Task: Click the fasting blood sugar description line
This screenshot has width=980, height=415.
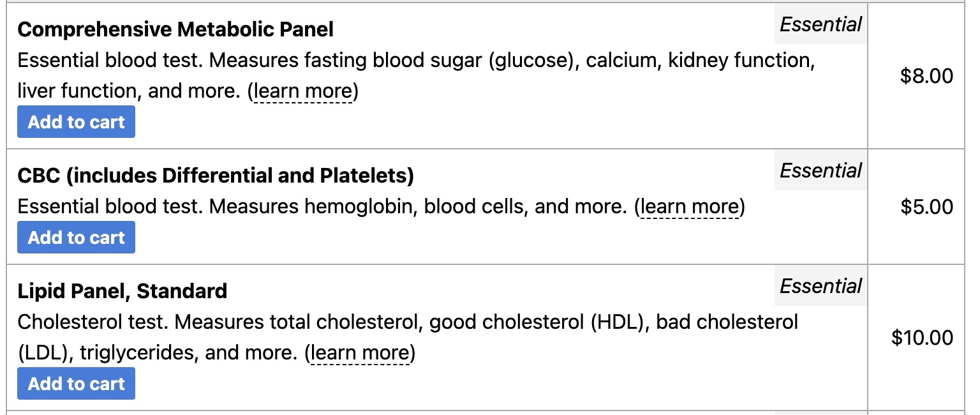Action: point(415,61)
